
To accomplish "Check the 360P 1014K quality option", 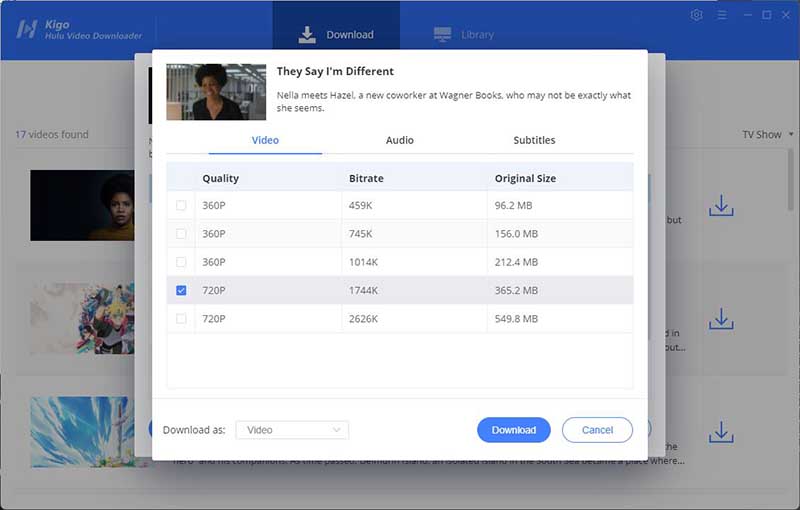I will pyautogui.click(x=181, y=262).
